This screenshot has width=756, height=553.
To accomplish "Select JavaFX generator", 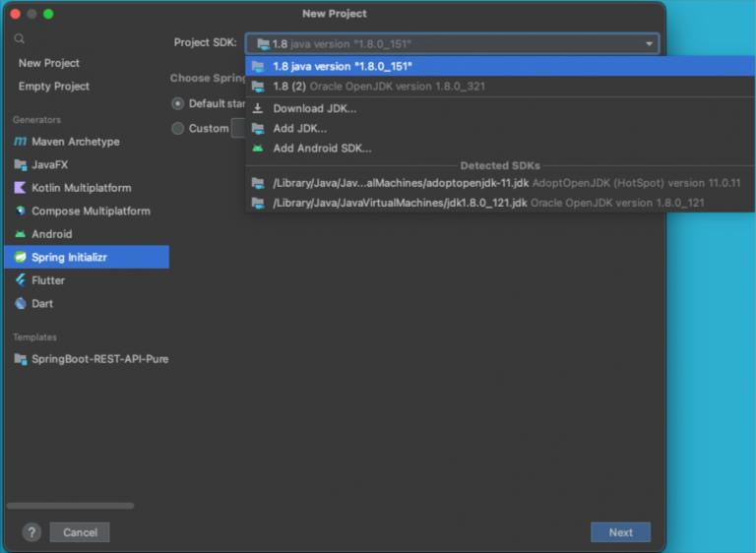I will (x=87, y=165).
